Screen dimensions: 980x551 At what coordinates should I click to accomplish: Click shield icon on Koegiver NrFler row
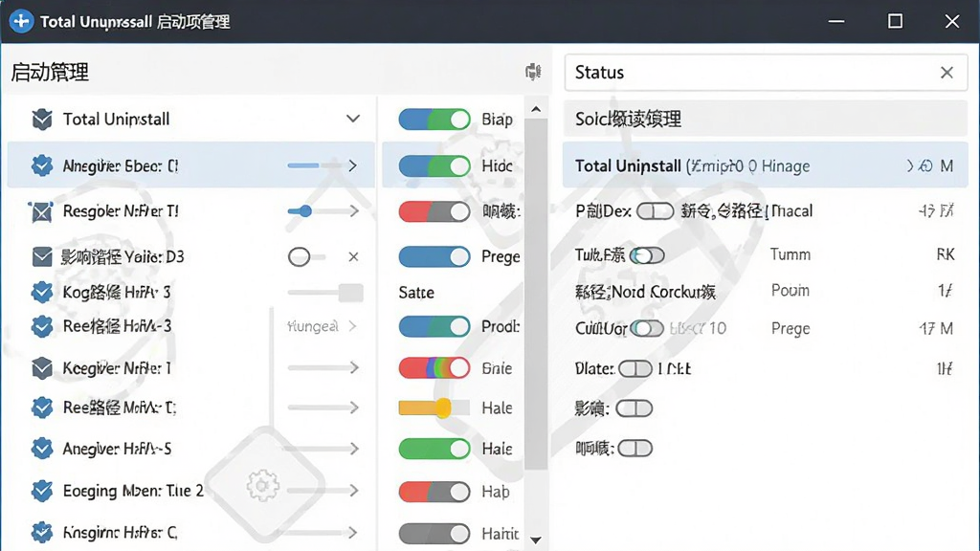point(42,368)
